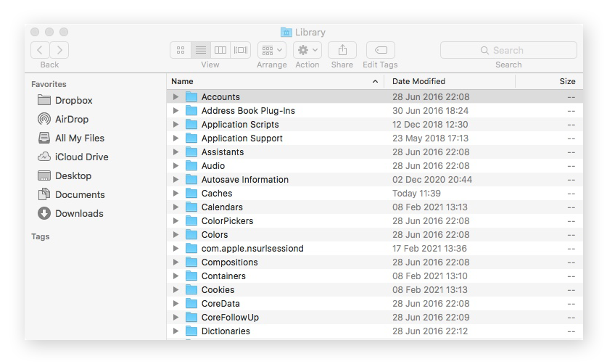Select the Accounts row name
Image resolution: width=607 pixels, height=364 pixels.
pyautogui.click(x=220, y=97)
